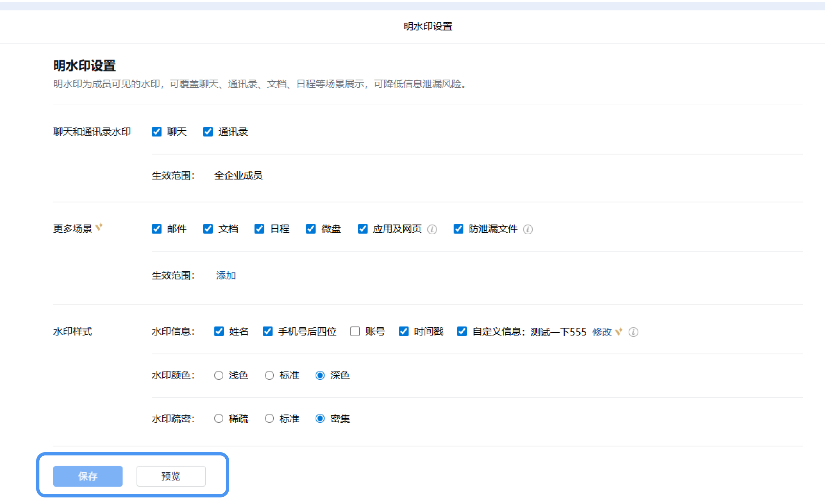Toggle the 应用及网页 checkbox
The width and height of the screenshot is (825, 504).
[363, 228]
